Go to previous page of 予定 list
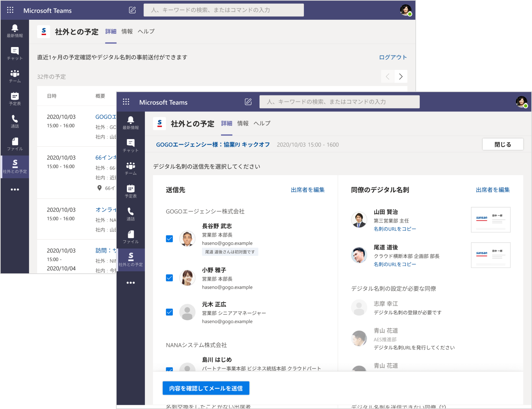The width and height of the screenshot is (532, 409). (387, 77)
